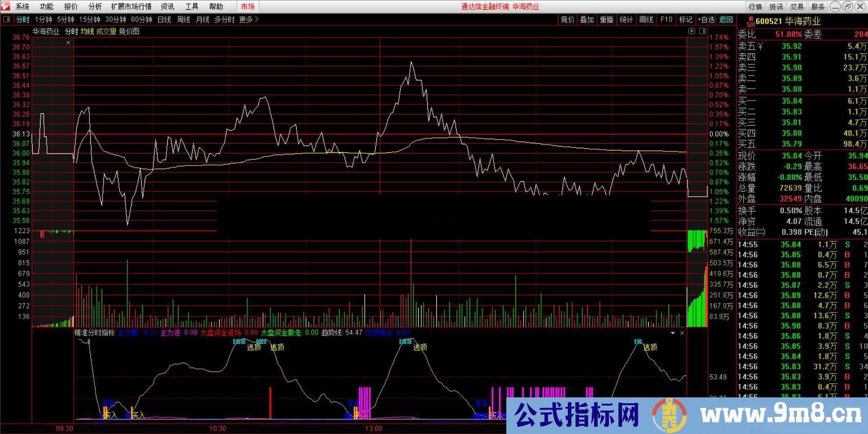Open the 扩展市场行情 menu

[131, 6]
